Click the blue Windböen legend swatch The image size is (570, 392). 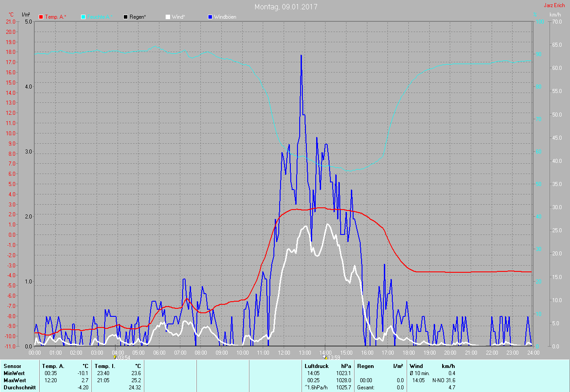pos(211,17)
